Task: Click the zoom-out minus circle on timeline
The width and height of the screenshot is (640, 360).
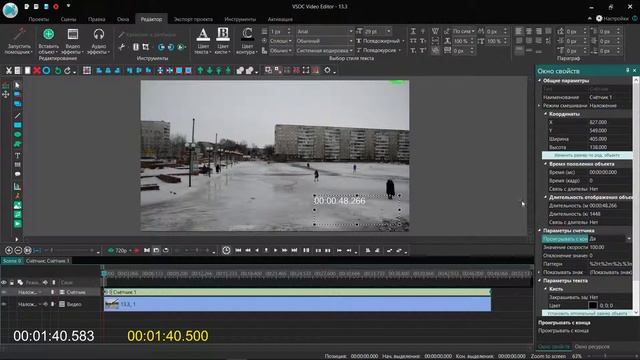Action: pos(18,250)
